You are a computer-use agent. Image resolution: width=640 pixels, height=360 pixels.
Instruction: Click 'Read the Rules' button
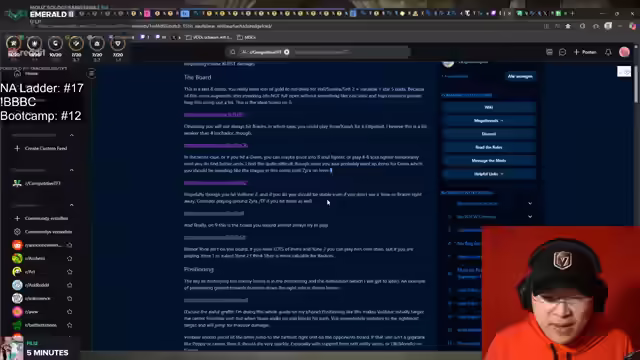(489, 147)
